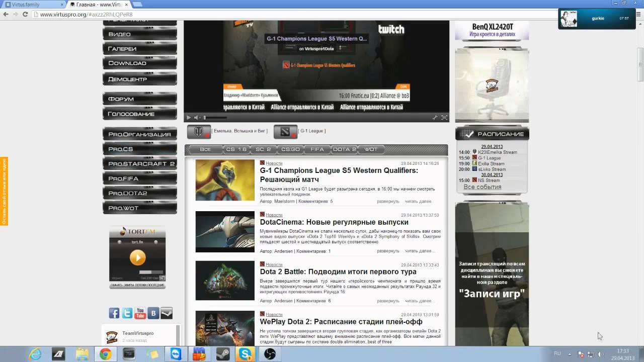This screenshot has height=362, width=644.
Task: Open the Видео sidebar menu
Action: pyautogui.click(x=140, y=34)
